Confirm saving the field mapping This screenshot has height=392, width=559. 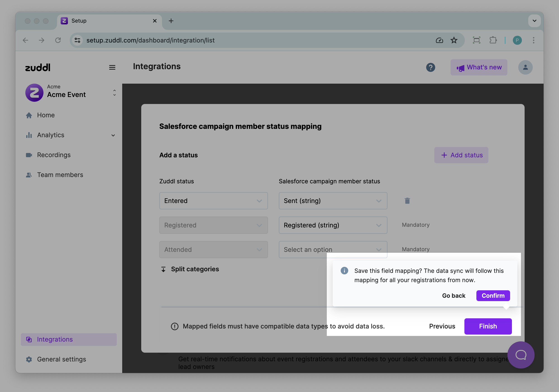tap(493, 296)
